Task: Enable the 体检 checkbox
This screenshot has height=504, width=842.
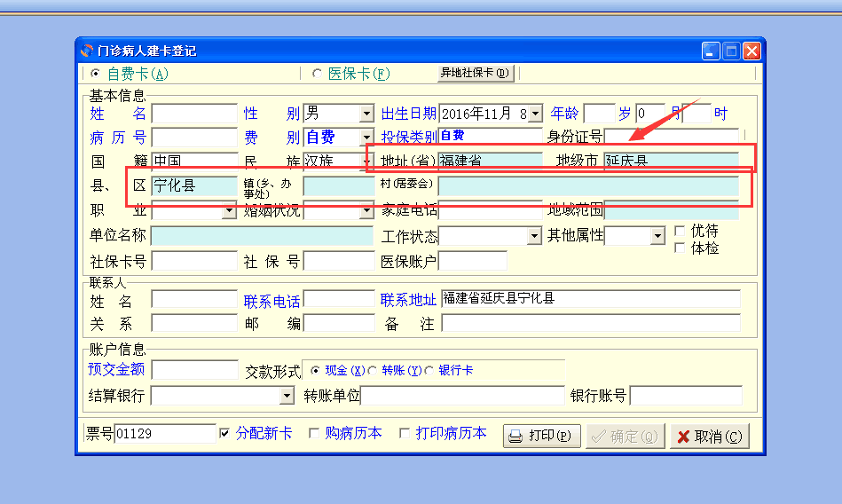Action: (680, 248)
